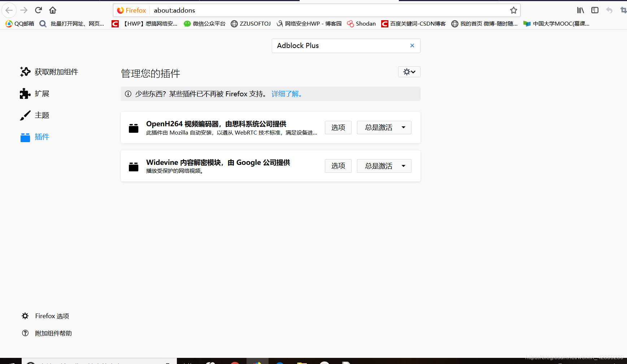Open 选项 for Widevine plugin
627x364 pixels.
(338, 166)
